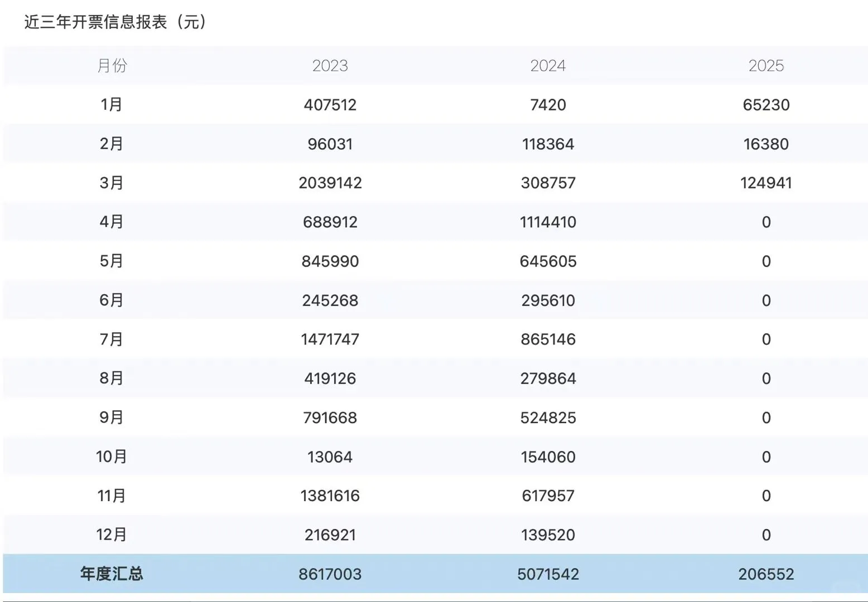Select the zero value for December 2025
The image size is (868, 602).
[766, 534]
